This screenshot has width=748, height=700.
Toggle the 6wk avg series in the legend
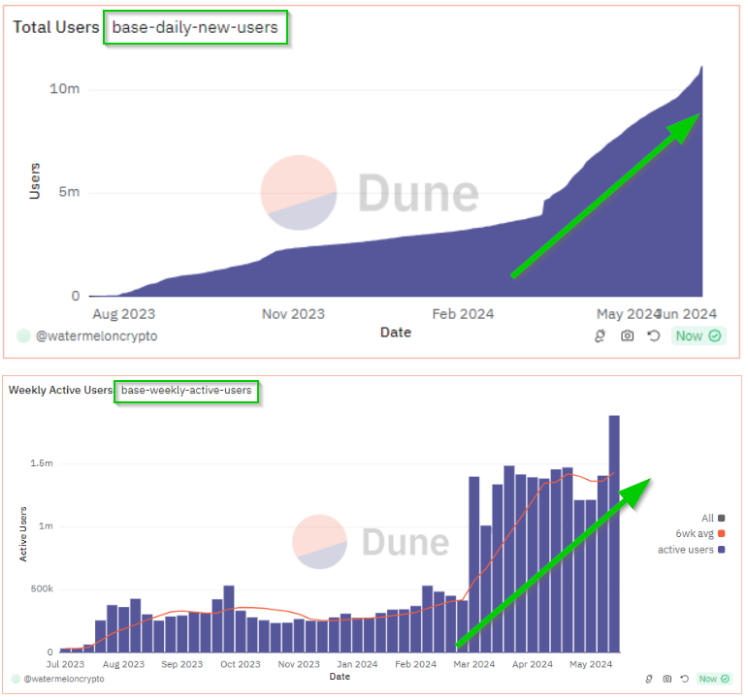click(x=700, y=533)
